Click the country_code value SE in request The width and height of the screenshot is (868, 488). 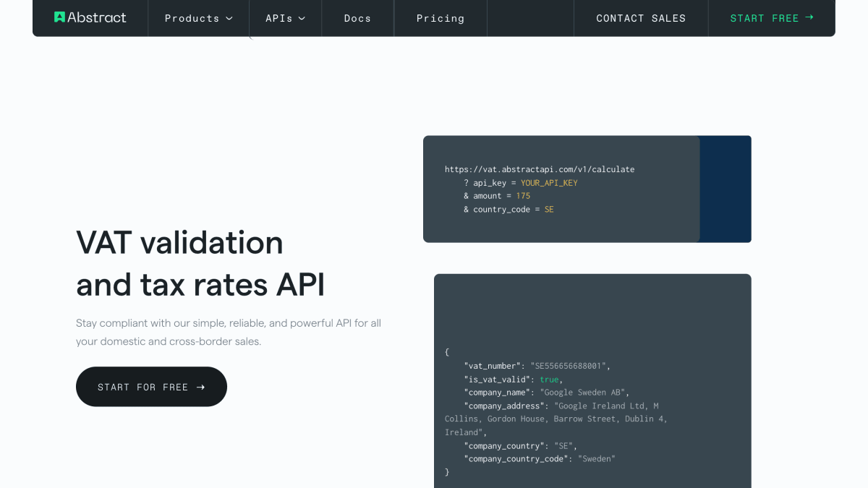549,209
